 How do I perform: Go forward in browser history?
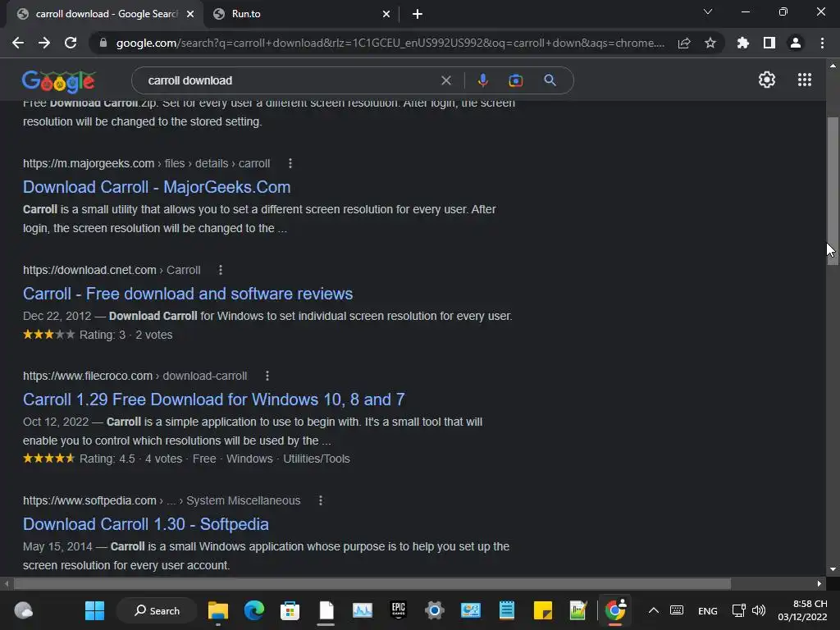pos(44,43)
